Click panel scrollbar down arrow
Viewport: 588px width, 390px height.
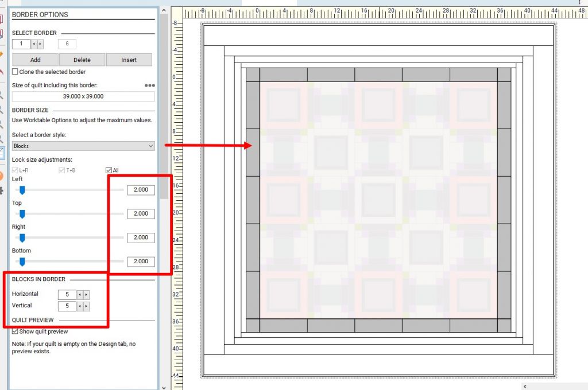click(164, 387)
